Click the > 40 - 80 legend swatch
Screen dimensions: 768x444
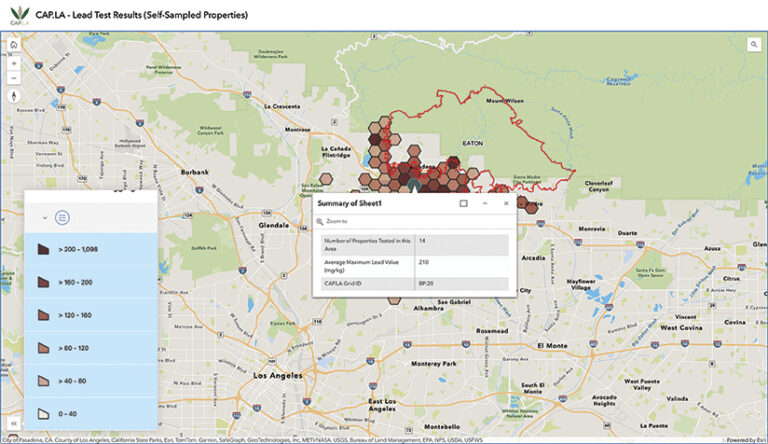click(43, 381)
